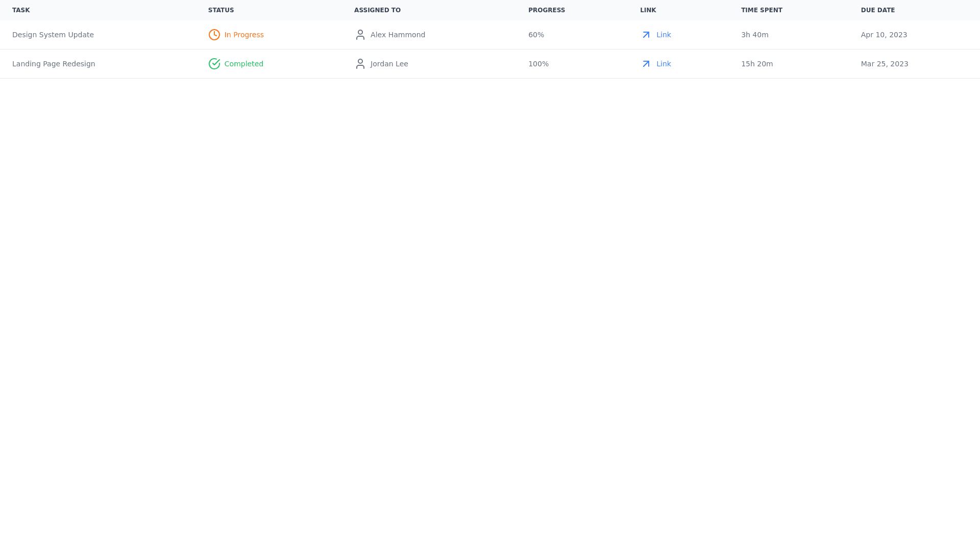Viewport: 980px width, 551px height.
Task: Click the green check Completed icon
Action: click(214, 64)
